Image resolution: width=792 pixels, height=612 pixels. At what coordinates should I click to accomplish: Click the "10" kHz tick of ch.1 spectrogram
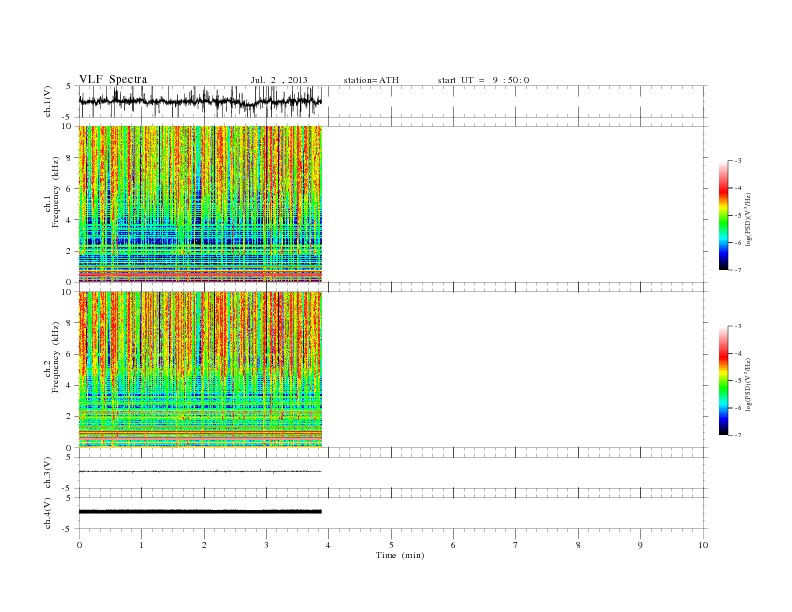pos(67,126)
